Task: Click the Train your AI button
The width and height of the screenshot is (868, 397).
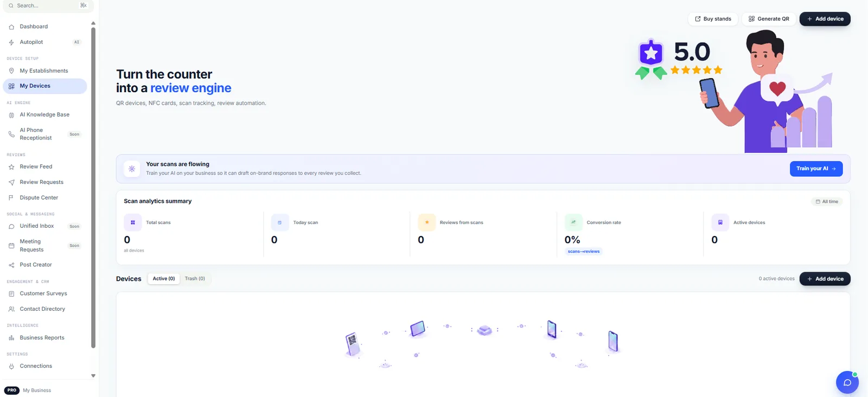Action: pos(816,169)
